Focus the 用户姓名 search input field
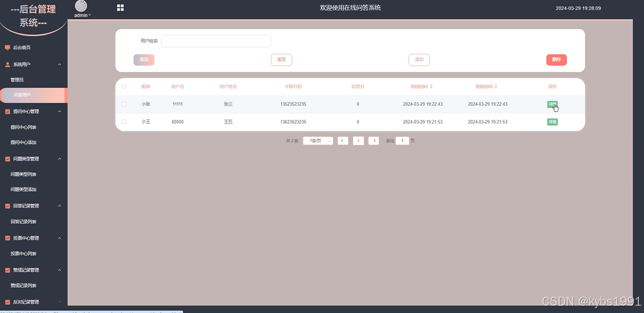The image size is (644, 313). pos(216,41)
